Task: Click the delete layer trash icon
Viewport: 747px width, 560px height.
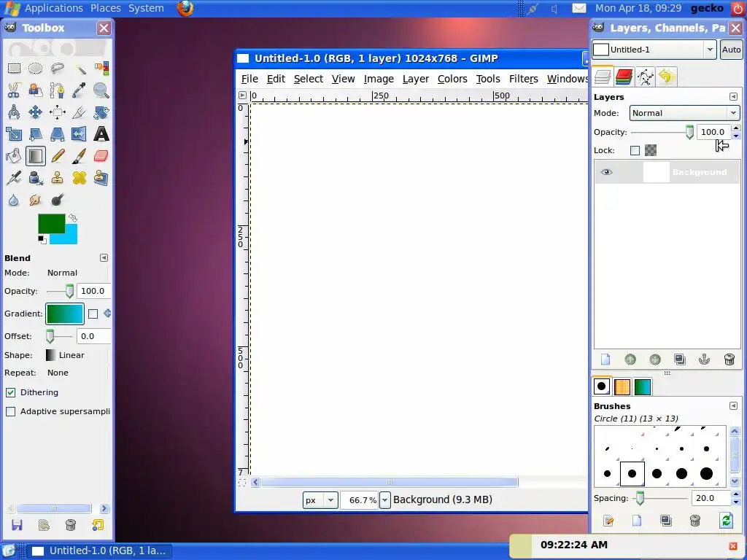Action: [x=729, y=359]
